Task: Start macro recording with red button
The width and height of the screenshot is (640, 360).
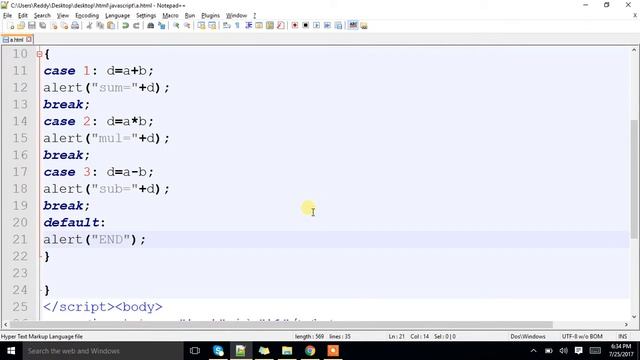Action: (x=295, y=26)
